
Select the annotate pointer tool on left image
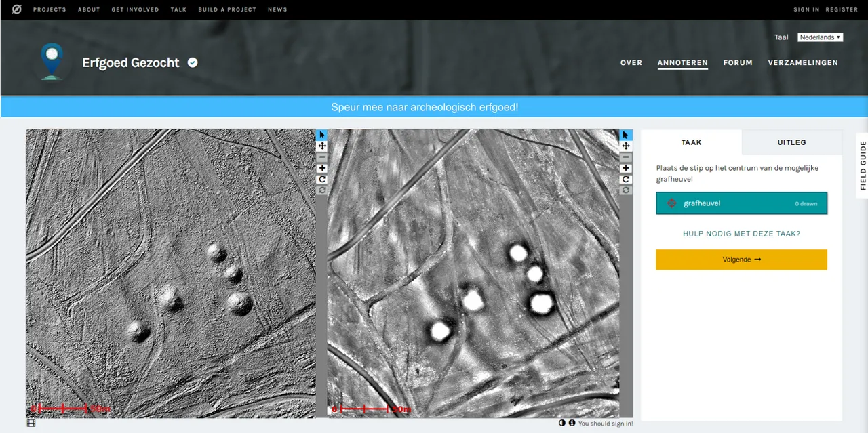click(322, 135)
